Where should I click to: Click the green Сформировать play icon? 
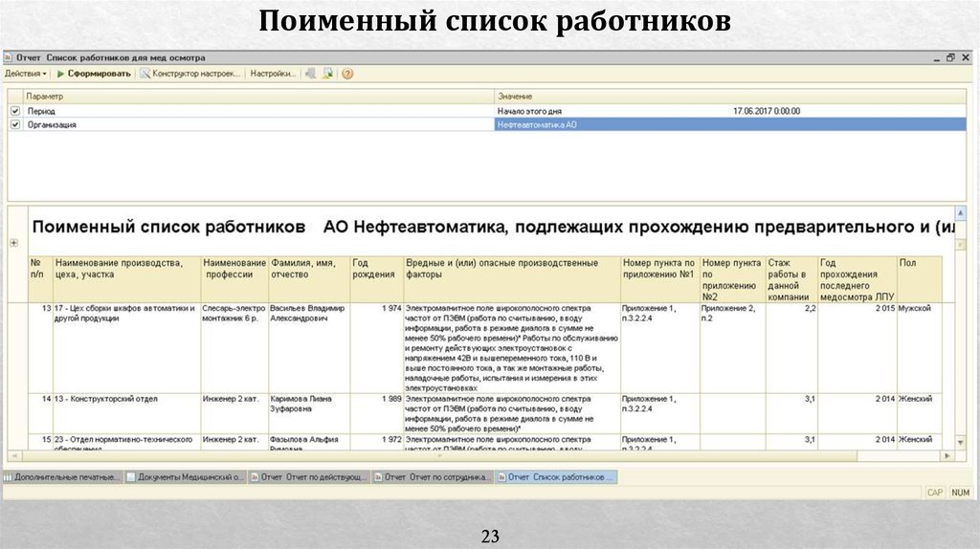tap(61, 74)
